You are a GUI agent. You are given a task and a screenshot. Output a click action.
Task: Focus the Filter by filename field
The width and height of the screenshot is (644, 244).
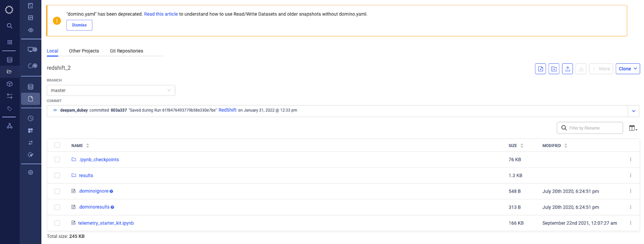[x=590, y=128]
